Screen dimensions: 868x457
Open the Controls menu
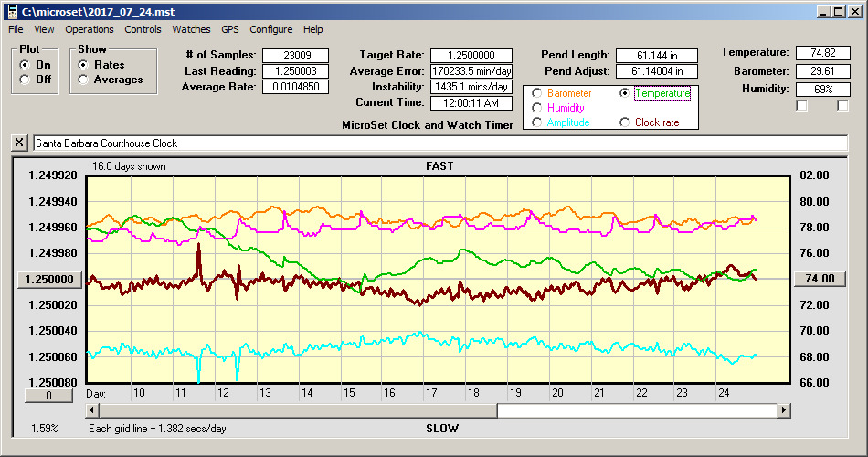point(143,29)
